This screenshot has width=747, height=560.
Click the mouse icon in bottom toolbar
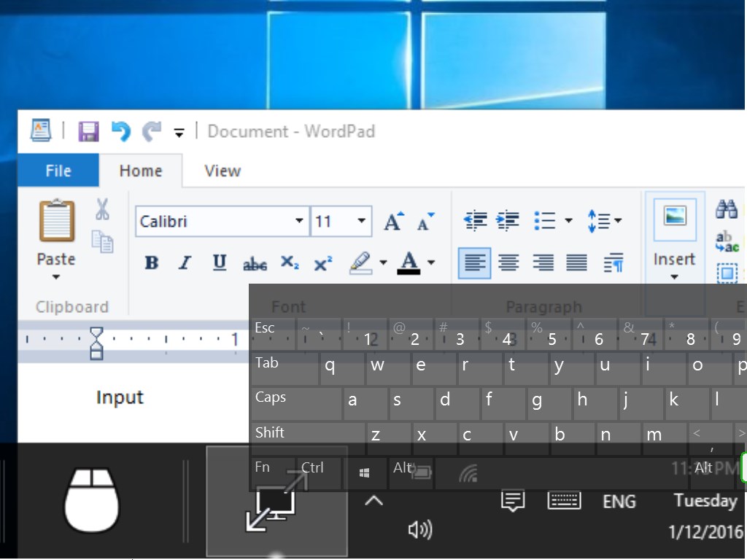[x=91, y=500]
